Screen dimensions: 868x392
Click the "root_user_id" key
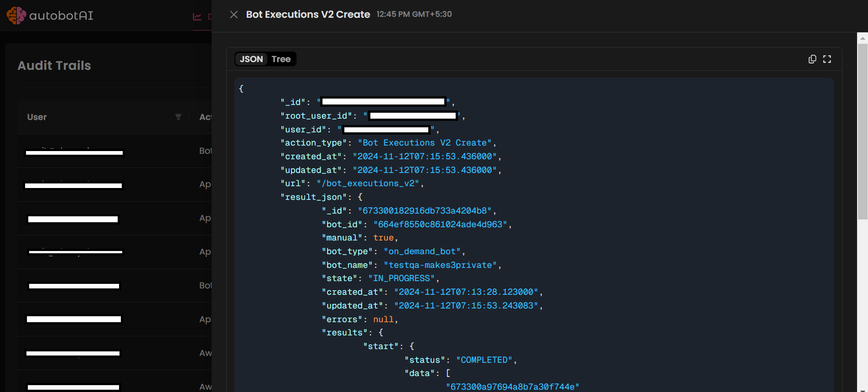[x=316, y=116]
